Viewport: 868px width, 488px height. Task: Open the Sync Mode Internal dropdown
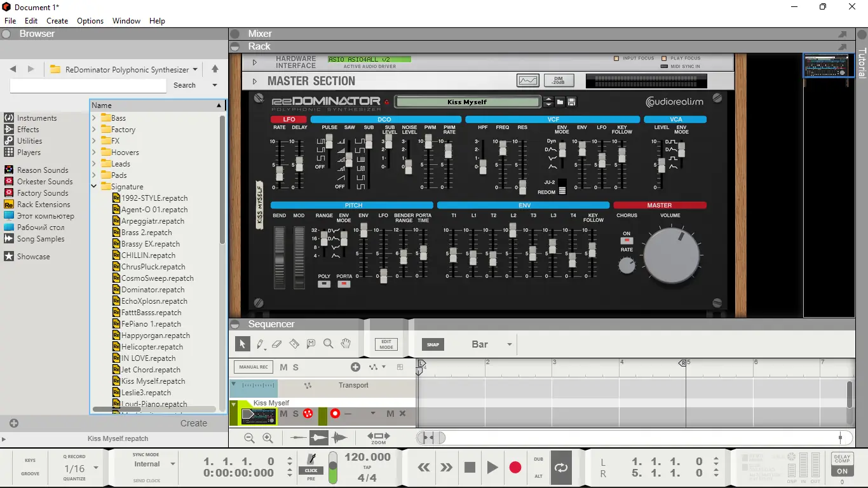click(x=172, y=464)
